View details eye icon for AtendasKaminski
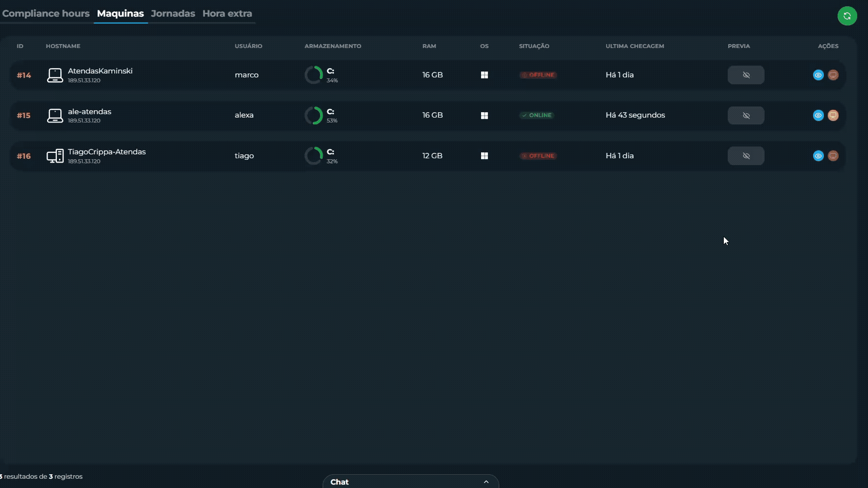 click(x=818, y=75)
